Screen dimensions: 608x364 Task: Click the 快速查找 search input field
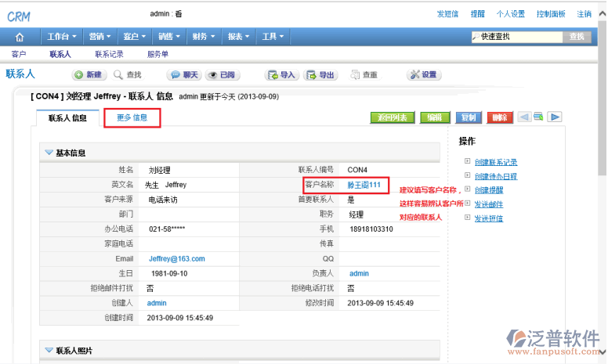click(x=517, y=37)
